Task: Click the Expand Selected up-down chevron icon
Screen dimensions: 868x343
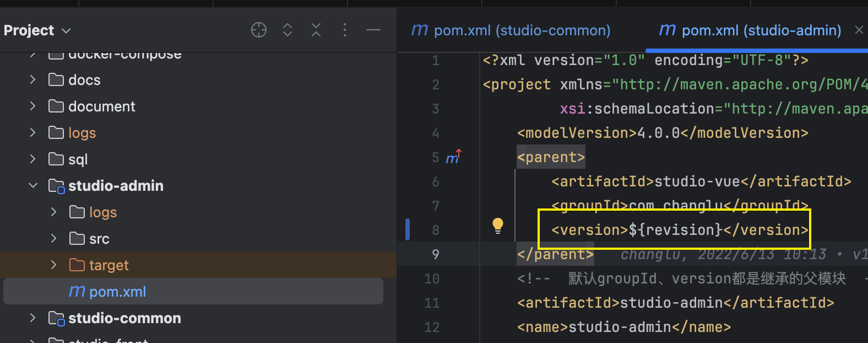Action: point(287,30)
